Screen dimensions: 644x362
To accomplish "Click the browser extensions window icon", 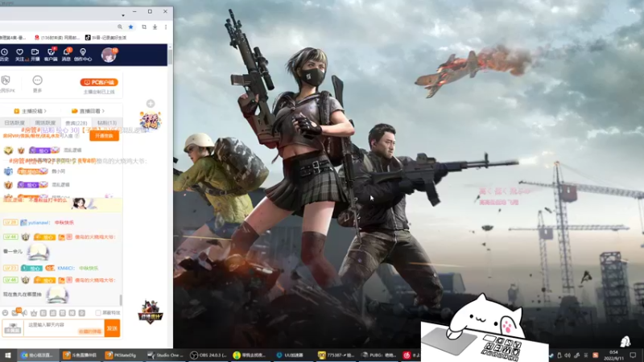I will 144,27.
